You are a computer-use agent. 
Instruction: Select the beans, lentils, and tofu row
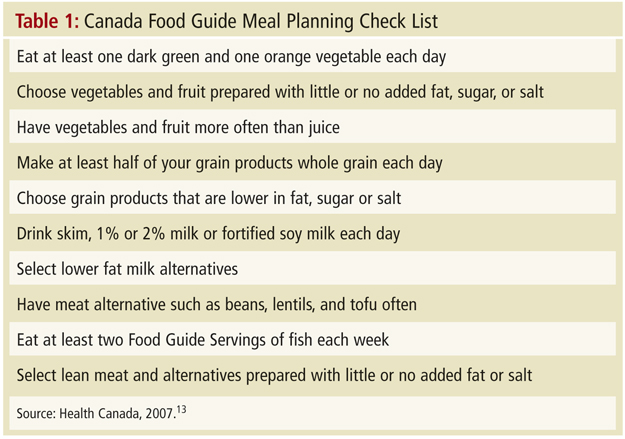(312, 304)
